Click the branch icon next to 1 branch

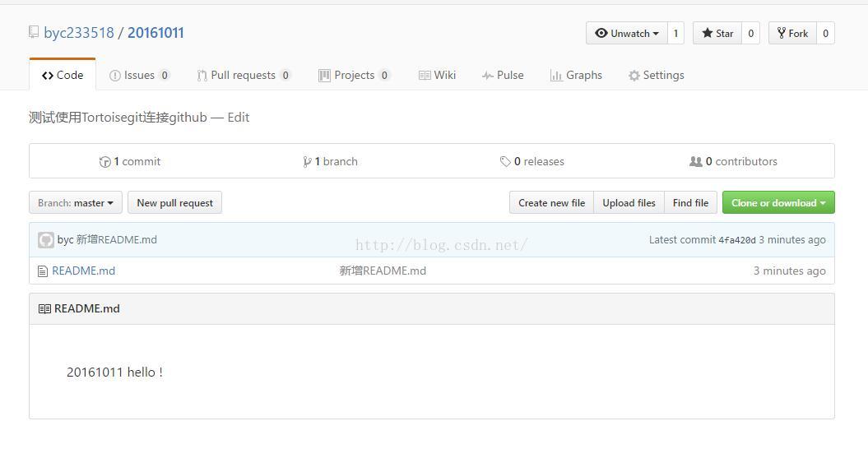click(x=307, y=161)
